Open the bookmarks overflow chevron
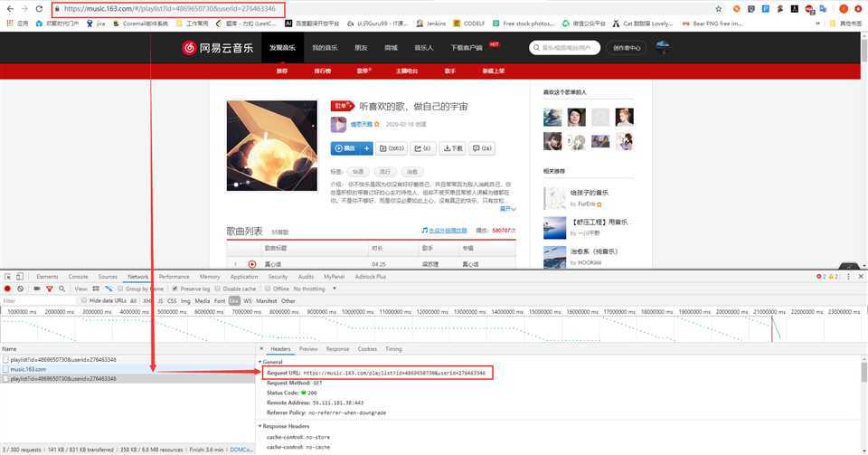 coord(817,24)
